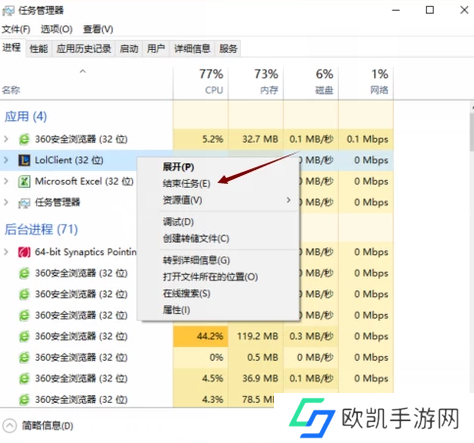
Task: Click the 任务管理器 icon in the apps list
Action: (x=24, y=203)
